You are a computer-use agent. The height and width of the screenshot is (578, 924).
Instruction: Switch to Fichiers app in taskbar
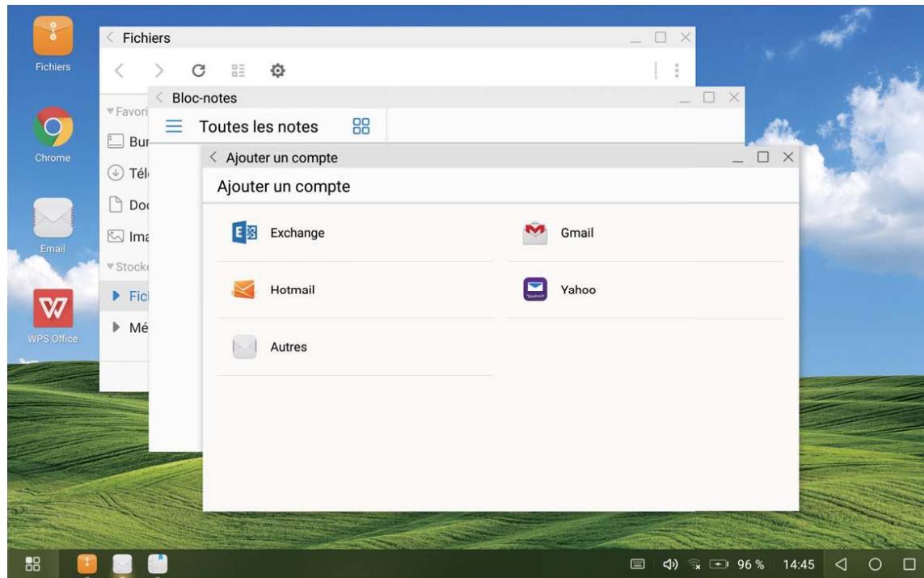click(x=87, y=564)
